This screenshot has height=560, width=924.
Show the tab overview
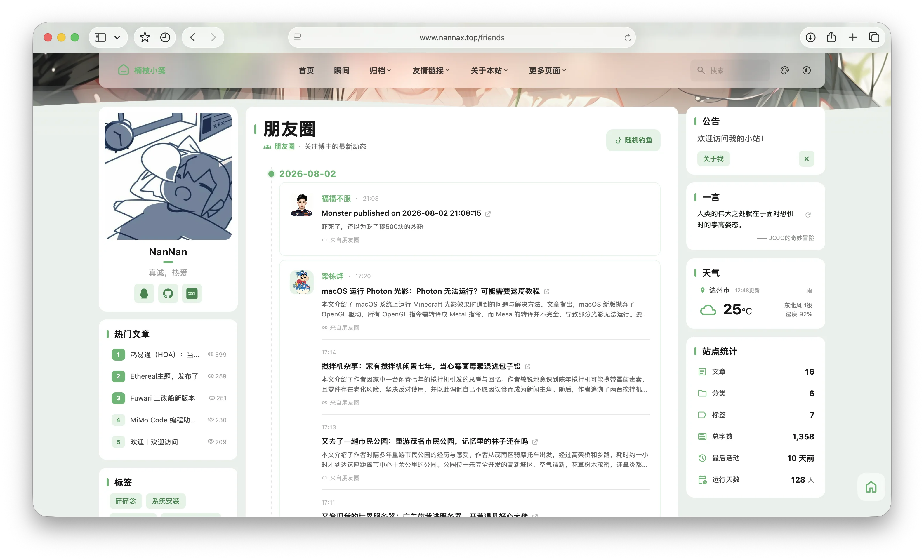874,37
